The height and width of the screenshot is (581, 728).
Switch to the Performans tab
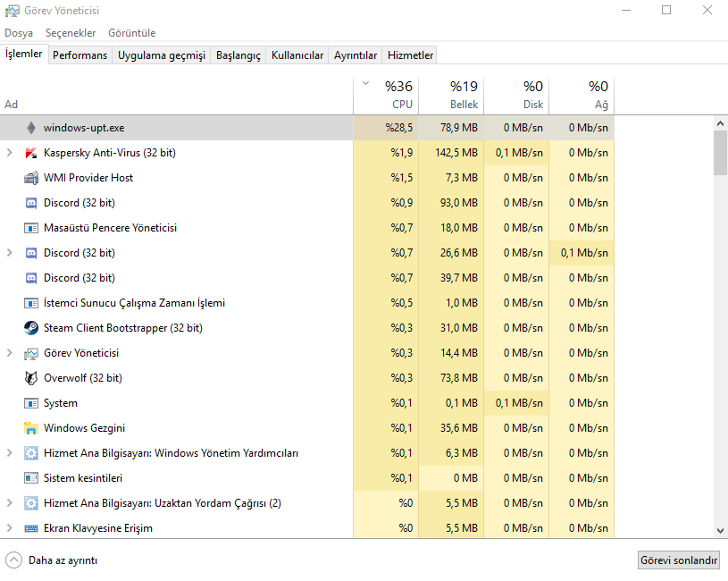(79, 55)
